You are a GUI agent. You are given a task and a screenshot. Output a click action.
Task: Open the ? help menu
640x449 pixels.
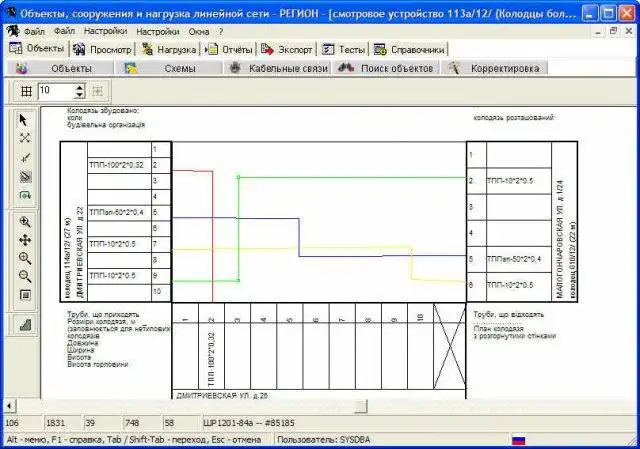221,31
